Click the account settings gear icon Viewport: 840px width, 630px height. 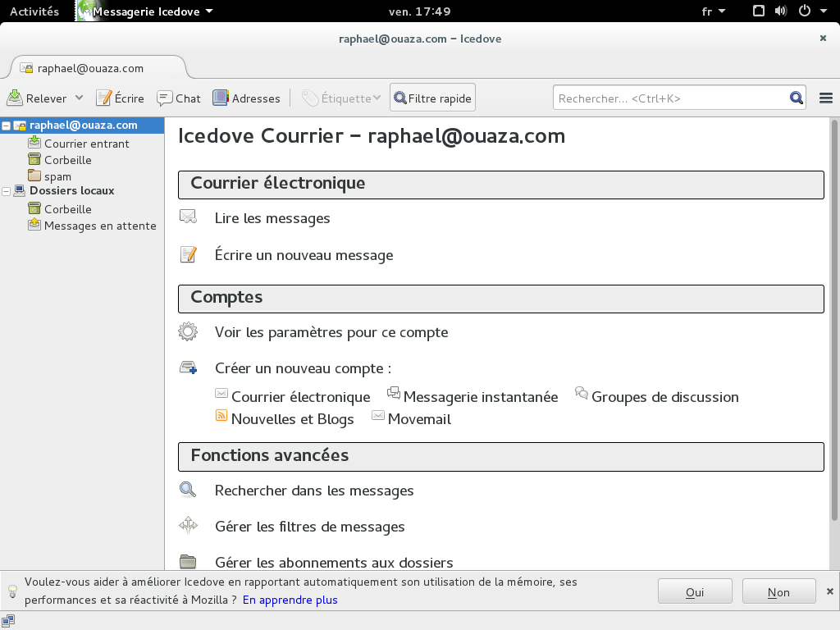[188, 331]
